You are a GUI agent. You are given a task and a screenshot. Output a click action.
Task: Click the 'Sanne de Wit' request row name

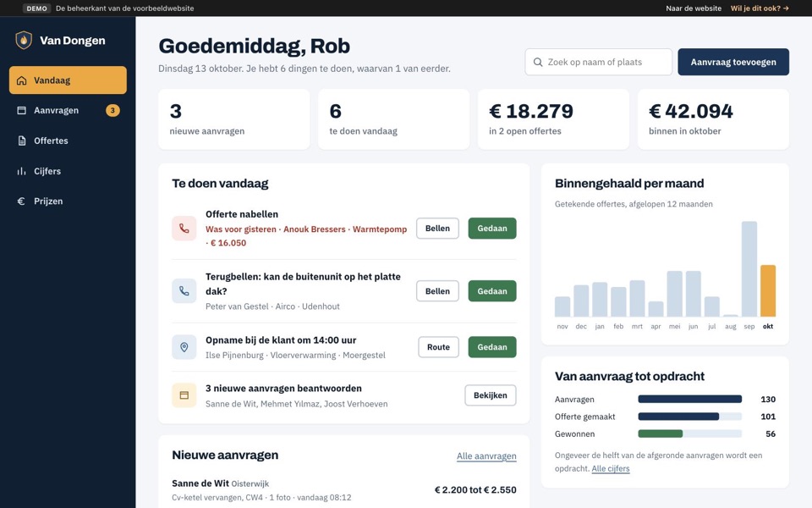tap(200, 483)
